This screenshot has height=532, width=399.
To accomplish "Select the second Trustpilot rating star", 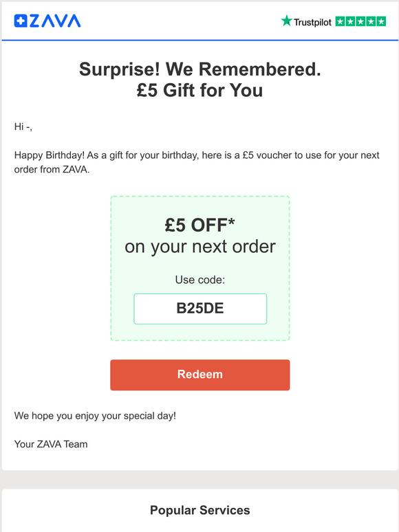I will click(x=350, y=21).
